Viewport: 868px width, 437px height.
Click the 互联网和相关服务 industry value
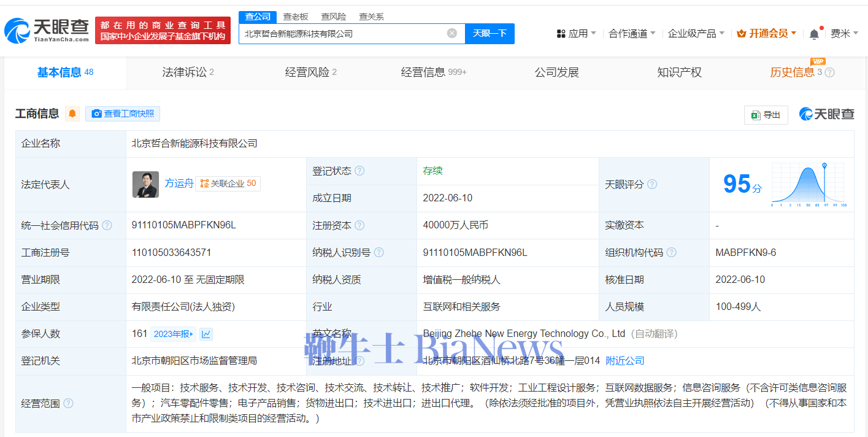(x=461, y=307)
